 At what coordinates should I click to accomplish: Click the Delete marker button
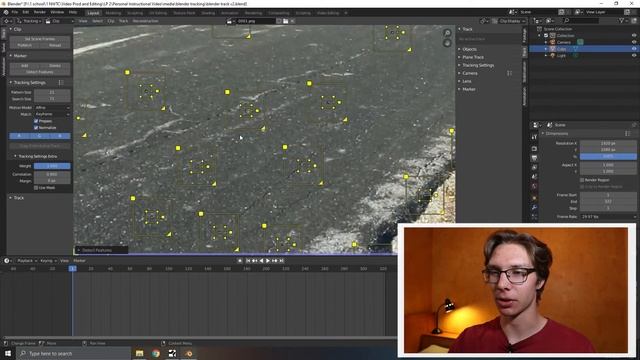tap(55, 65)
